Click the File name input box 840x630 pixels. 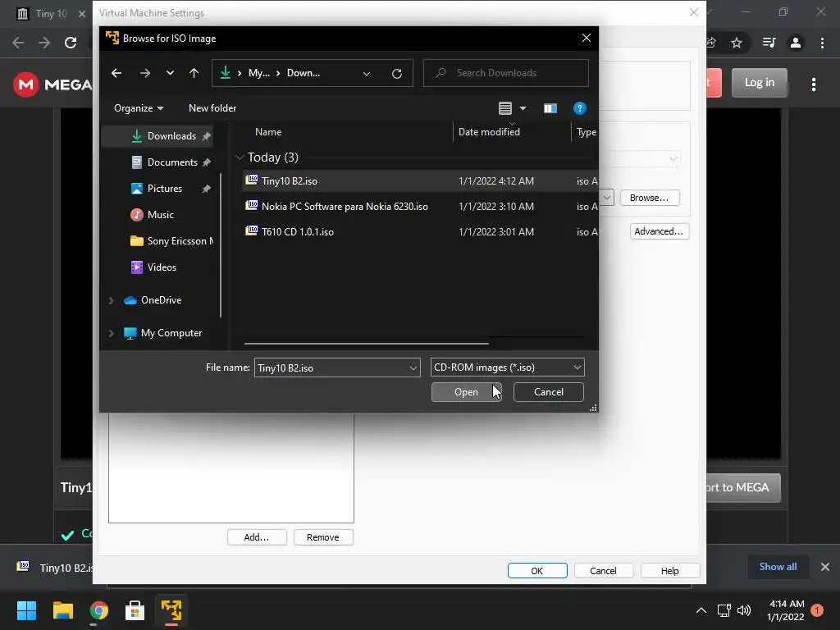coord(331,368)
